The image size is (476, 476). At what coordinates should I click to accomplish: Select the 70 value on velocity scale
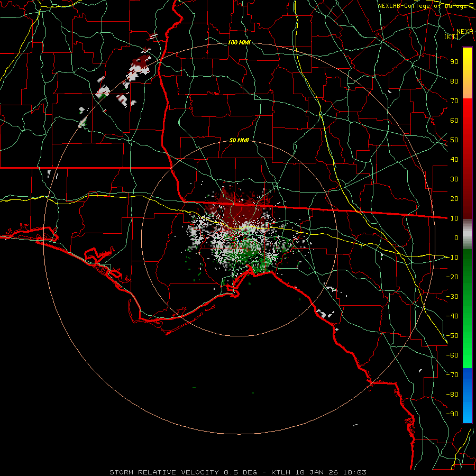coord(454,101)
